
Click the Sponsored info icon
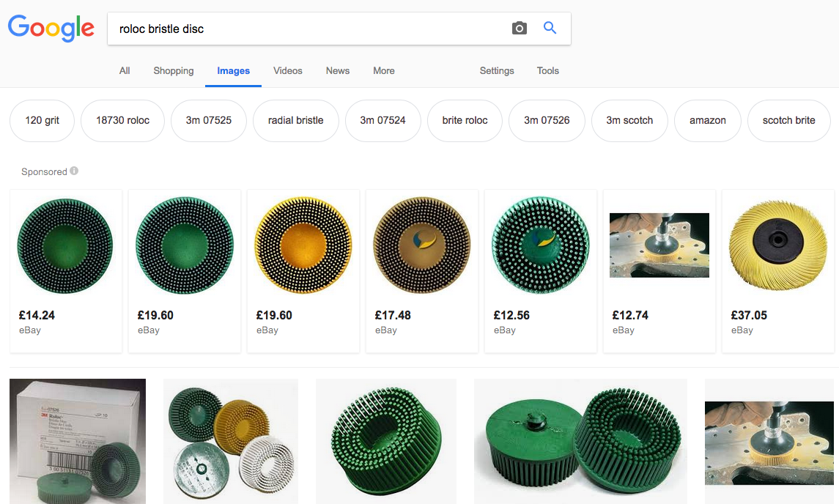pyautogui.click(x=74, y=171)
